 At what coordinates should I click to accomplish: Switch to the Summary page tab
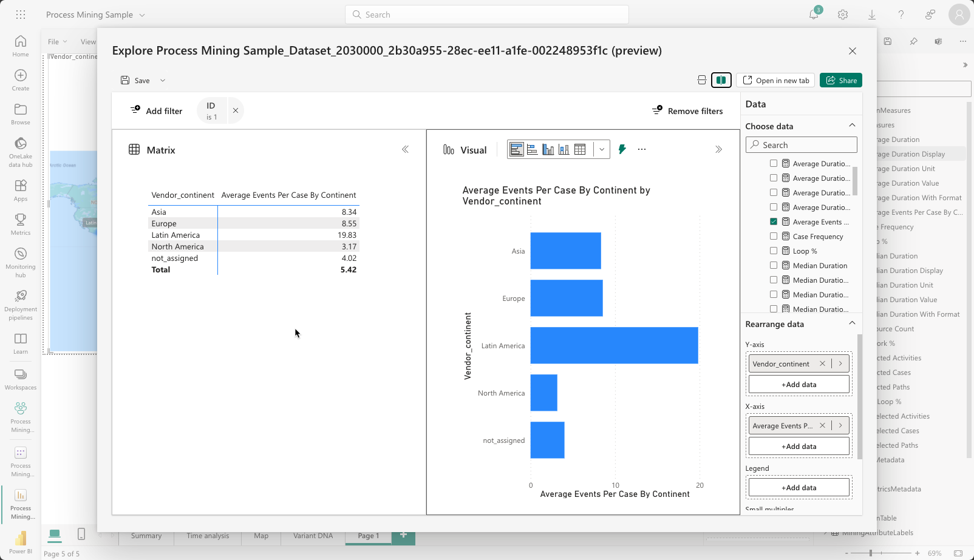point(146,536)
